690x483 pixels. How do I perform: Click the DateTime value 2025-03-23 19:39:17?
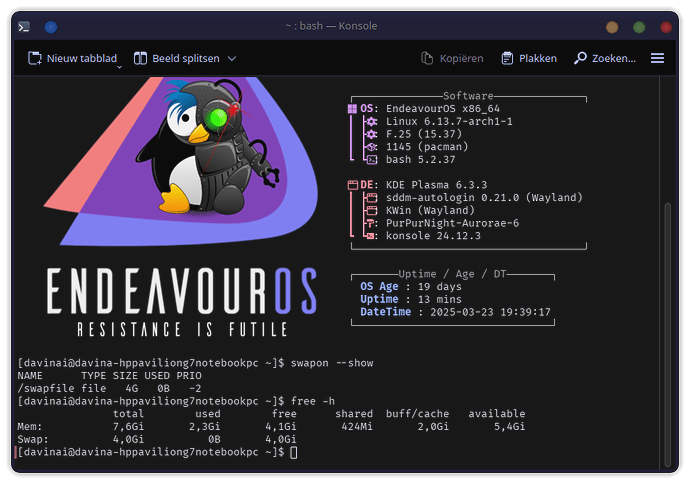490,312
